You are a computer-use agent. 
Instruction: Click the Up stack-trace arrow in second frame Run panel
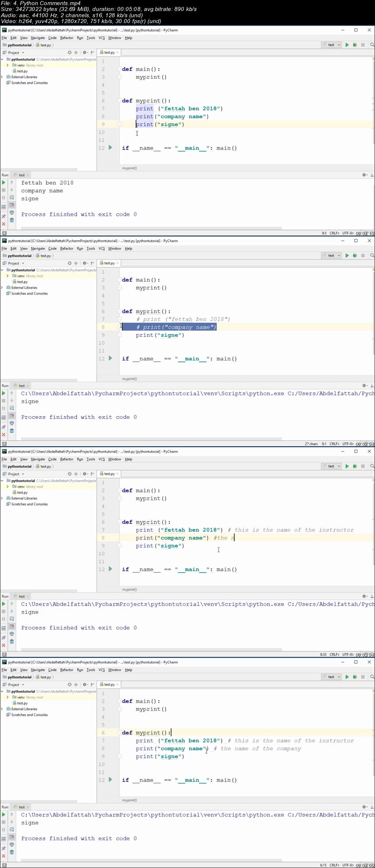(12, 393)
